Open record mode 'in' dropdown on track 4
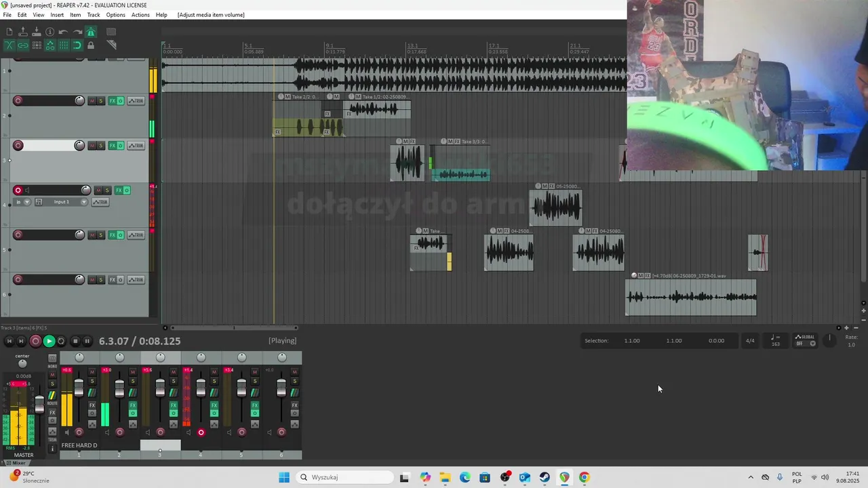Image resolution: width=868 pixels, height=488 pixels. 22,202
